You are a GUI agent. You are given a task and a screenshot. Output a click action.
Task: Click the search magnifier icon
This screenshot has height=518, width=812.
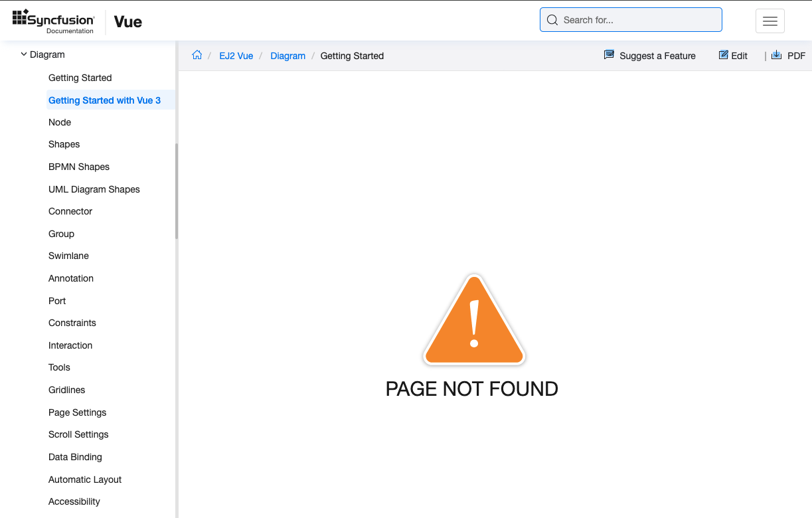pos(552,20)
